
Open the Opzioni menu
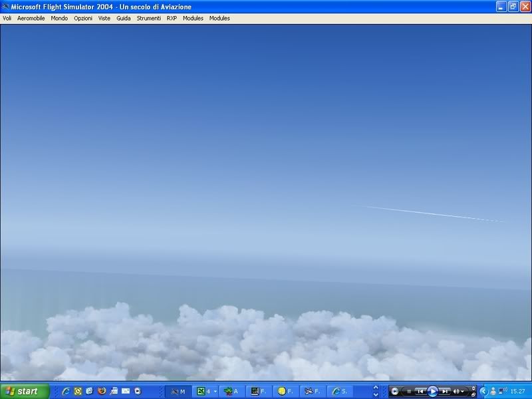pyautogui.click(x=83, y=19)
